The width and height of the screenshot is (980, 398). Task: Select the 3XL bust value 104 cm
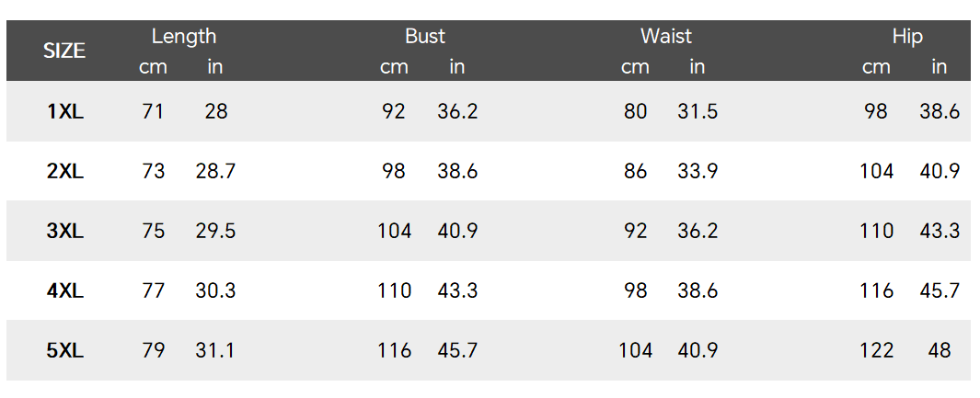pyautogui.click(x=394, y=231)
